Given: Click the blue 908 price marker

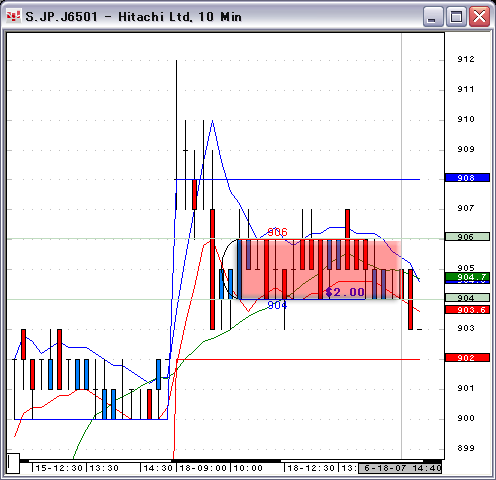Looking at the screenshot, I should (467, 178).
